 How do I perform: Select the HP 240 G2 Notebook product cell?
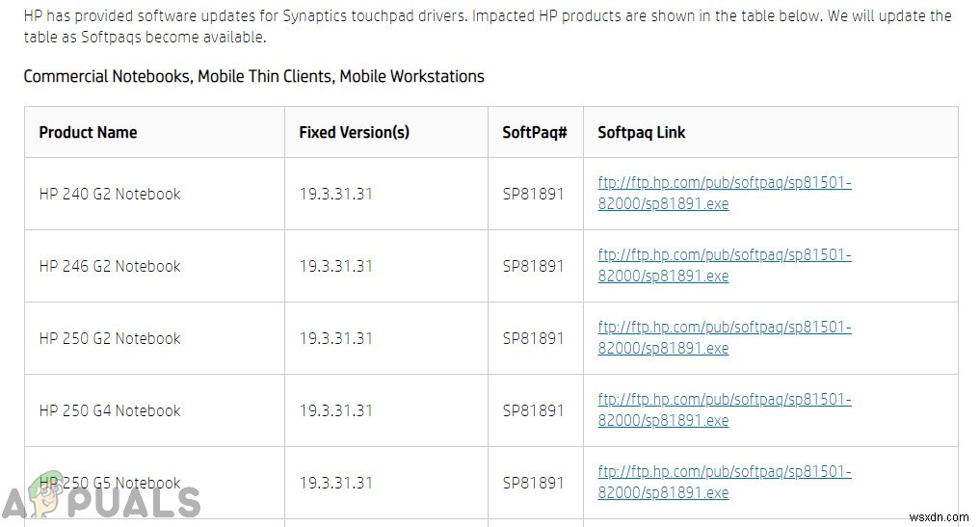(110, 194)
